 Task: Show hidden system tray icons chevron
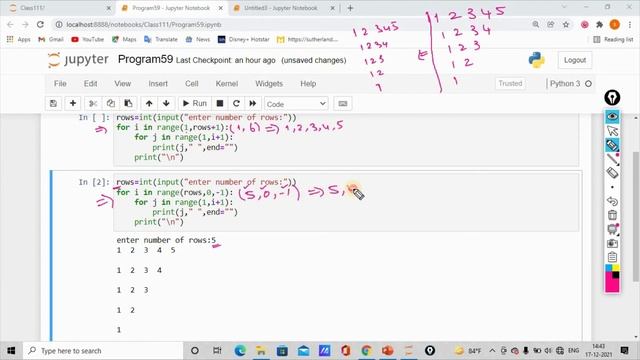click(492, 351)
